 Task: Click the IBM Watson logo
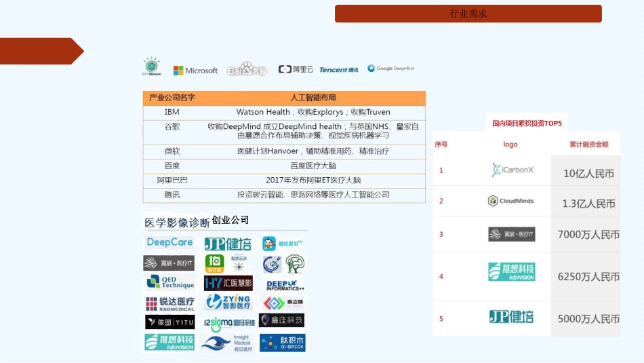click(x=152, y=66)
